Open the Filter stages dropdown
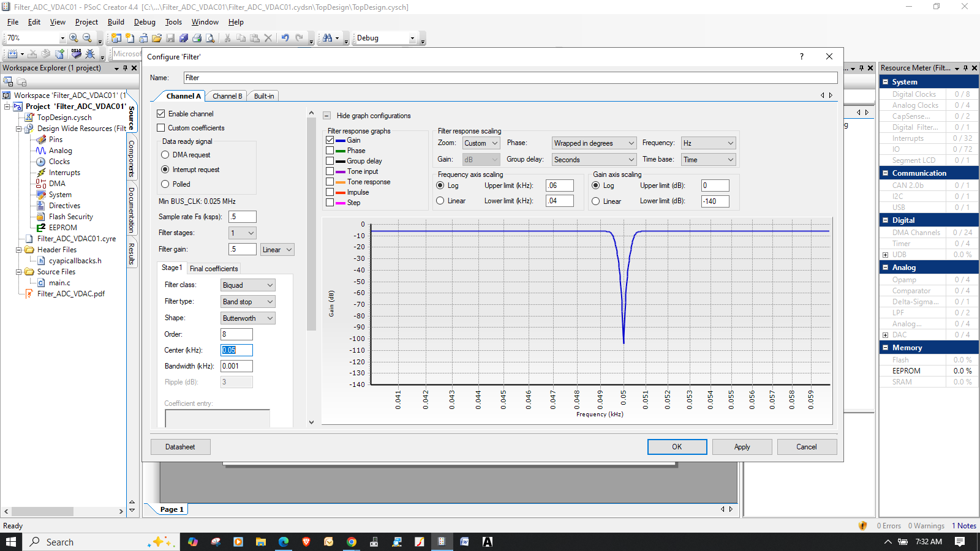This screenshot has width=980, height=551. pos(243,233)
